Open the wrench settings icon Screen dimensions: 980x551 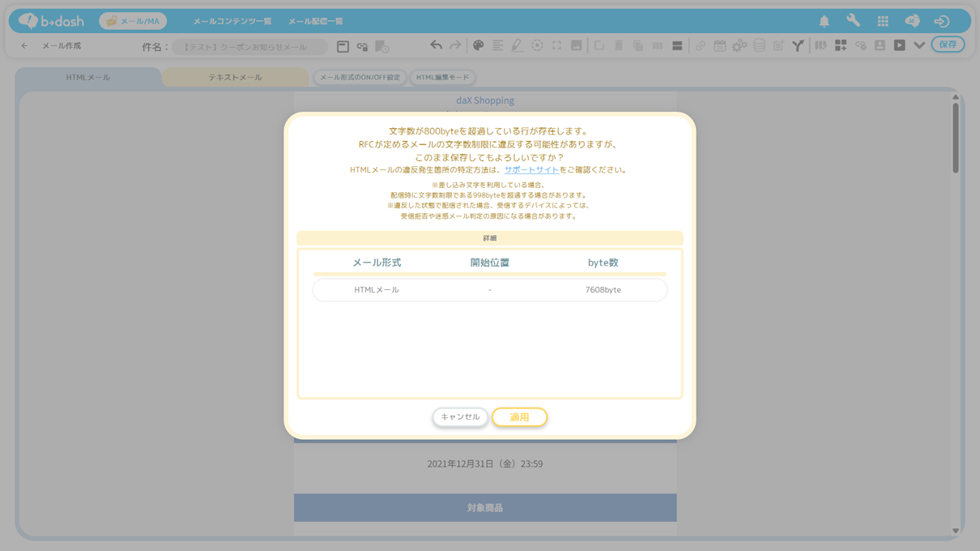coord(853,21)
